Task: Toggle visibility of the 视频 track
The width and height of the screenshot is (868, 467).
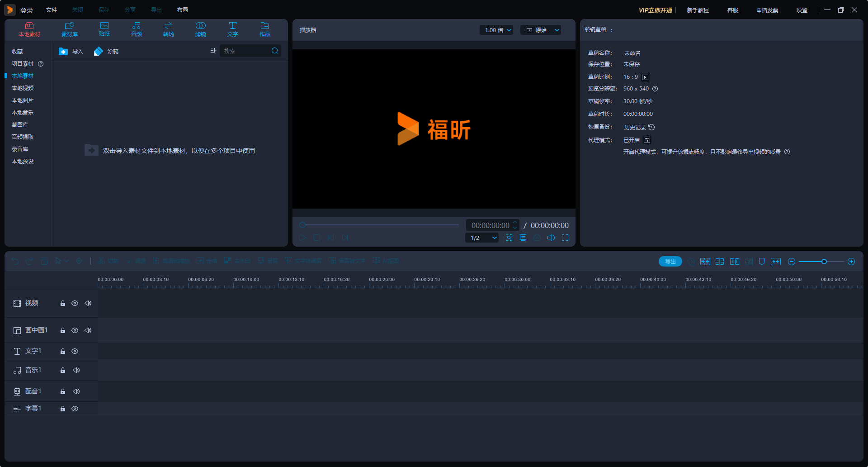Action: [75, 303]
